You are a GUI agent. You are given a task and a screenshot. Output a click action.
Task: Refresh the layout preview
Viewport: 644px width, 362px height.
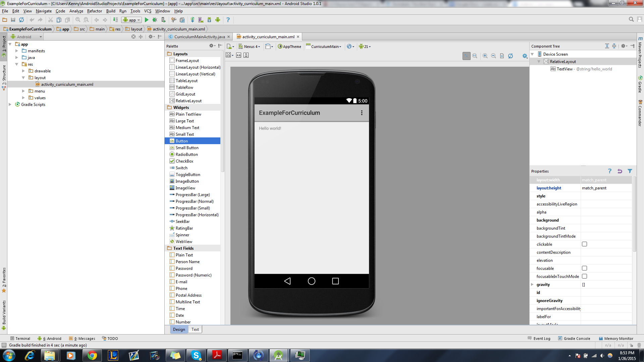(510, 56)
